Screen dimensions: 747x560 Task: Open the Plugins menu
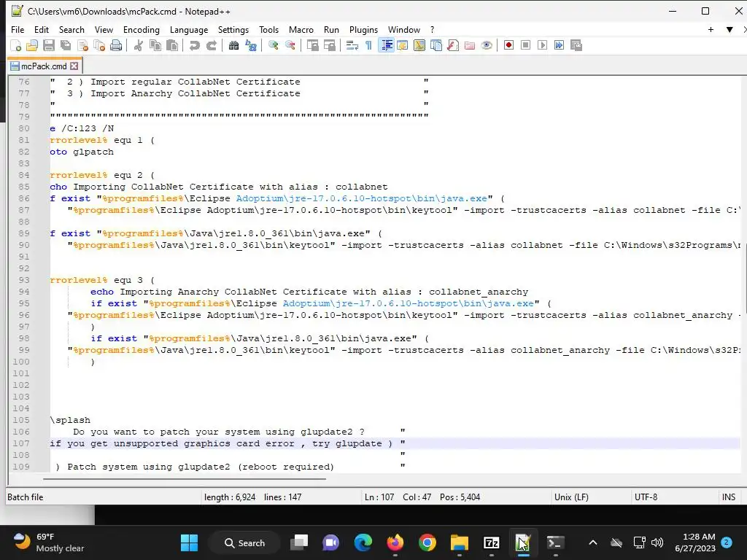363,29
